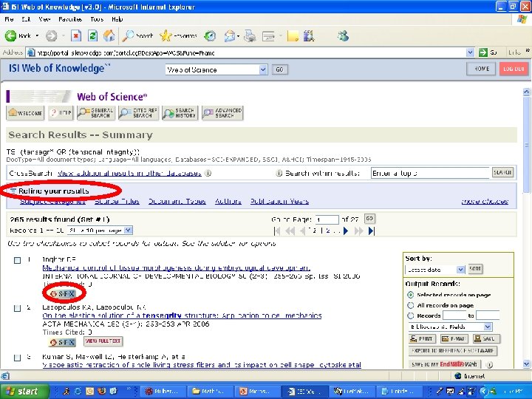Click the Search within results field
This screenshot has width=532, height=399.
(x=430, y=173)
